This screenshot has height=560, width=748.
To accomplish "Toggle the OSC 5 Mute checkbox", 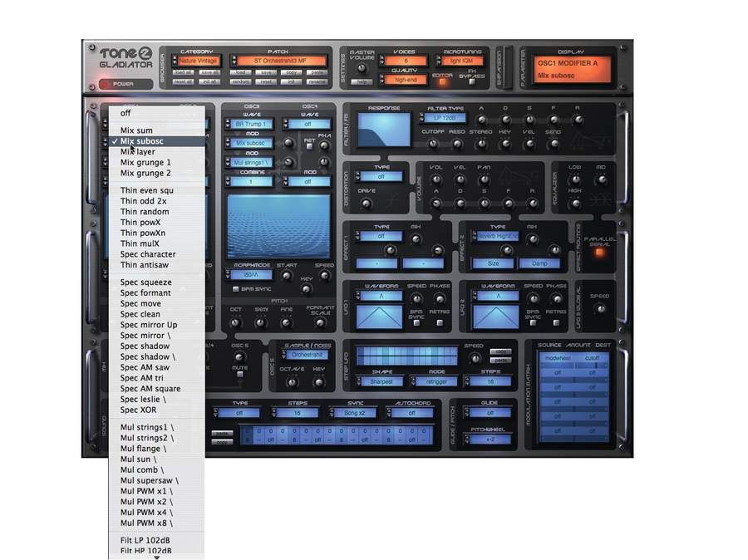I will point(239,375).
